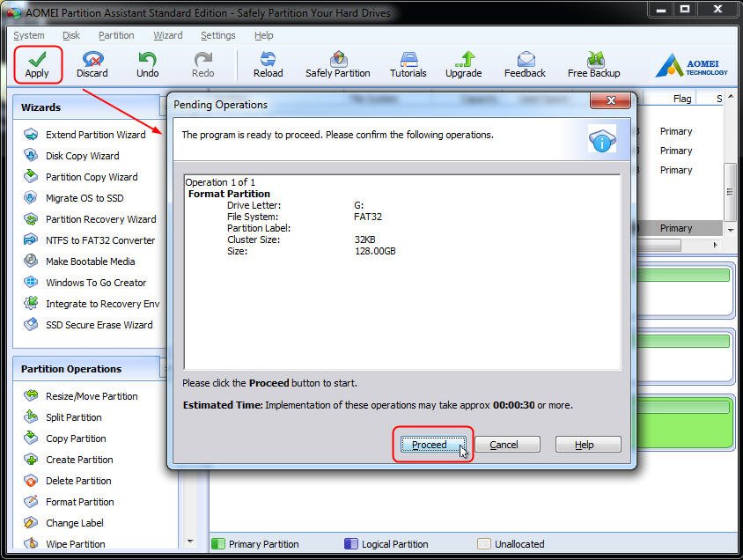Click the Logical Partition legend swatch
This screenshot has height=560, width=743.
(x=351, y=543)
